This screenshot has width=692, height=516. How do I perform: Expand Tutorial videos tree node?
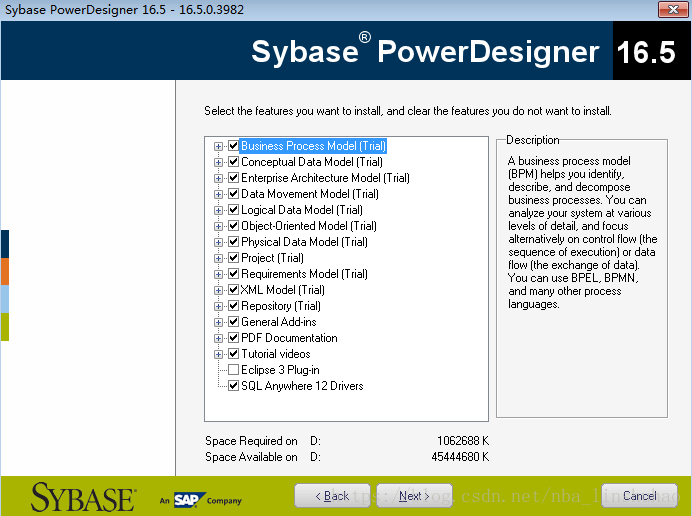coord(218,354)
